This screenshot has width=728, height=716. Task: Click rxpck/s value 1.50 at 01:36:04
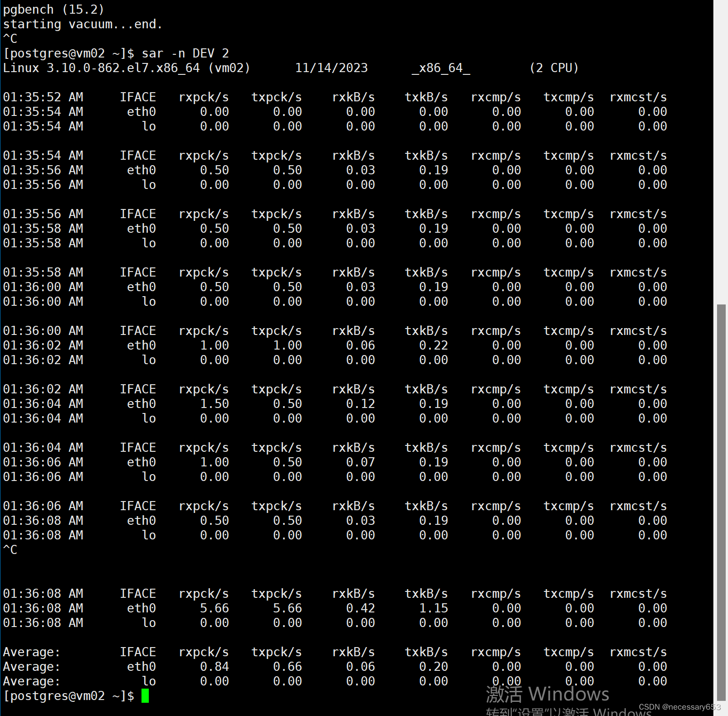click(215, 404)
